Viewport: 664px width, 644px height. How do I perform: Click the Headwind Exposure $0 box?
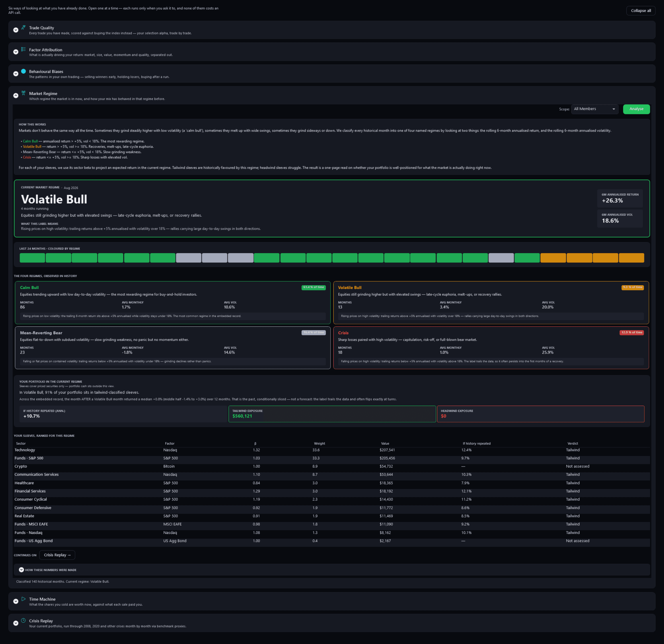[x=541, y=414]
